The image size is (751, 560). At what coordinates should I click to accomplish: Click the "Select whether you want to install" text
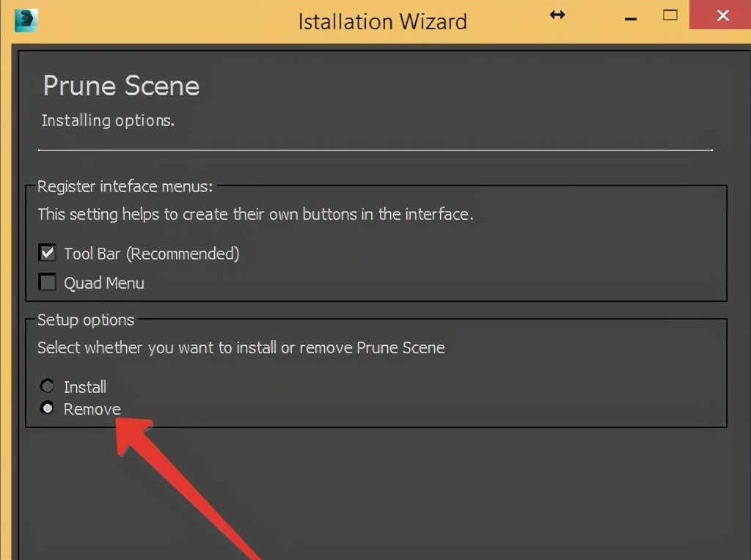(x=241, y=347)
